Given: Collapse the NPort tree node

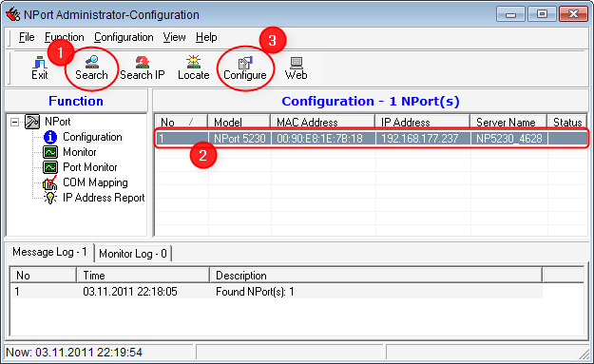Looking at the screenshot, I should click(14, 122).
